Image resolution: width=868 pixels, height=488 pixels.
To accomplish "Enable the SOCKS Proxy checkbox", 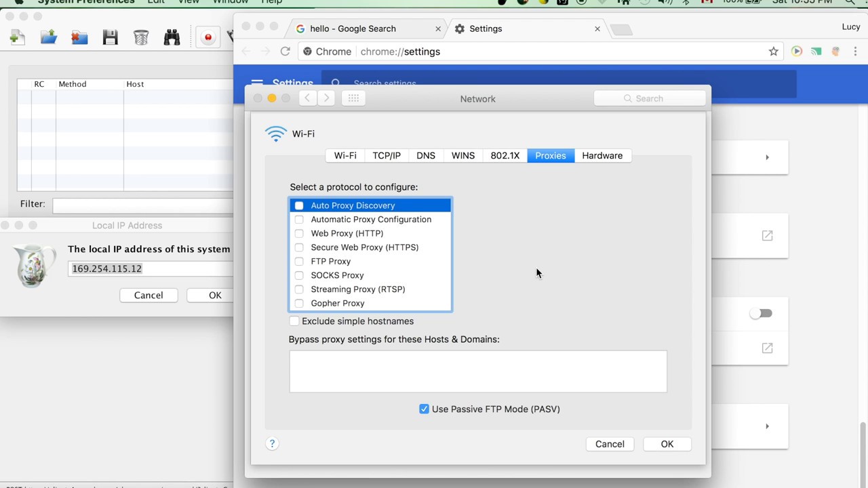I will tap(299, 275).
